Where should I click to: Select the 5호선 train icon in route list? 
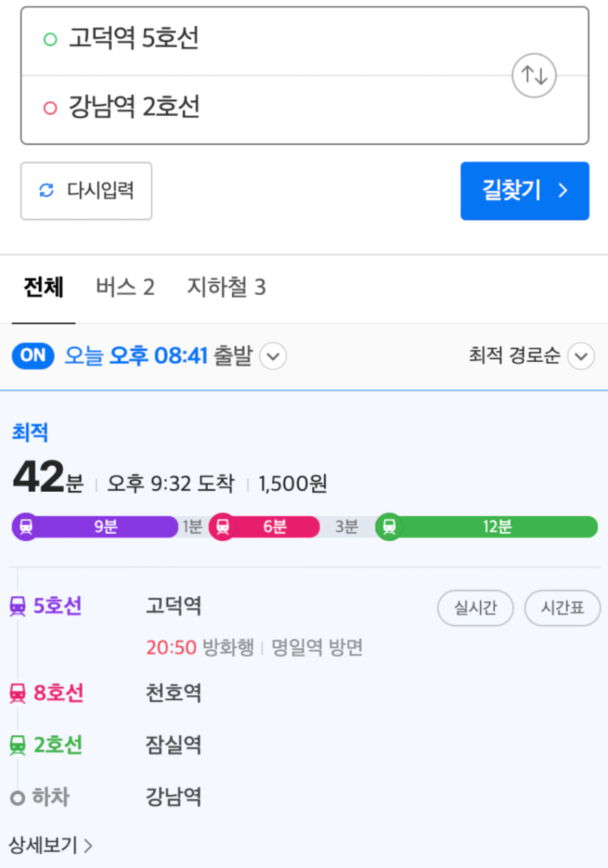tap(18, 606)
